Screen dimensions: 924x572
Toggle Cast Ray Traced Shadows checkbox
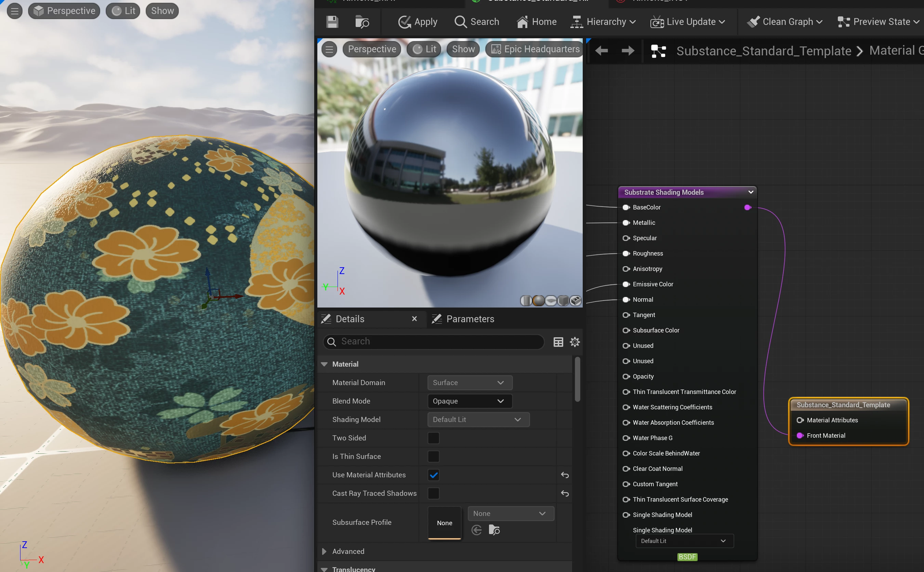click(x=433, y=493)
